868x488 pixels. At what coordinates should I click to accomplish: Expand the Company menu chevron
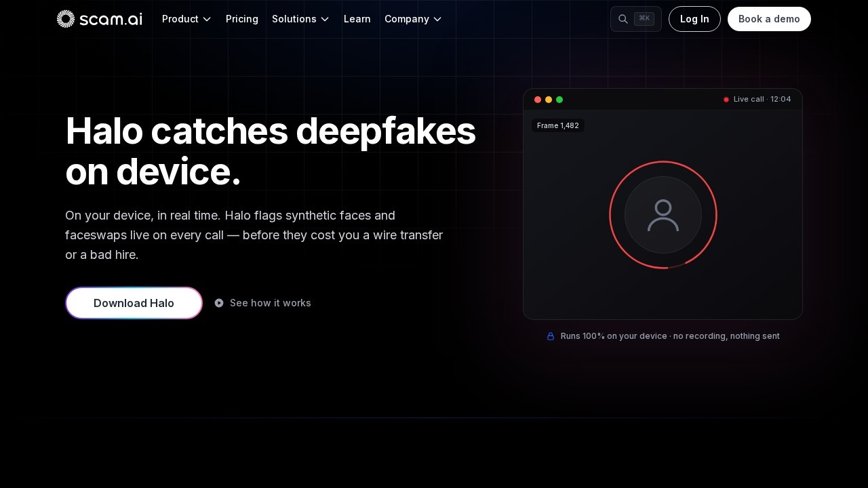coord(437,19)
